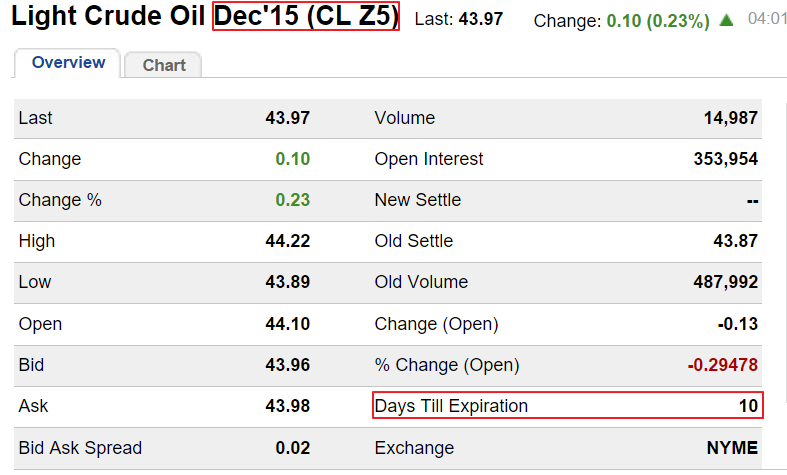The image size is (787, 475).
Task: Click the Old Volume value 487,992
Action: click(x=725, y=283)
